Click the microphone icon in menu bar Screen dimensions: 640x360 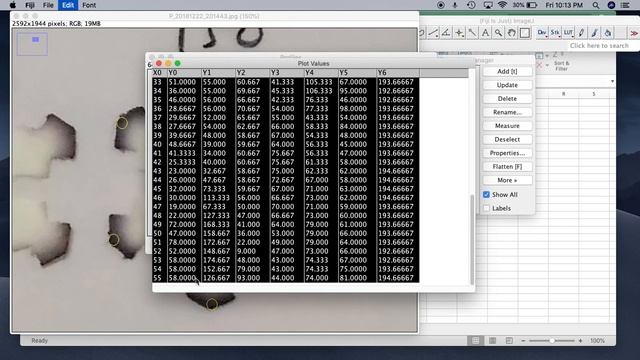pyautogui.click(x=455, y=5)
